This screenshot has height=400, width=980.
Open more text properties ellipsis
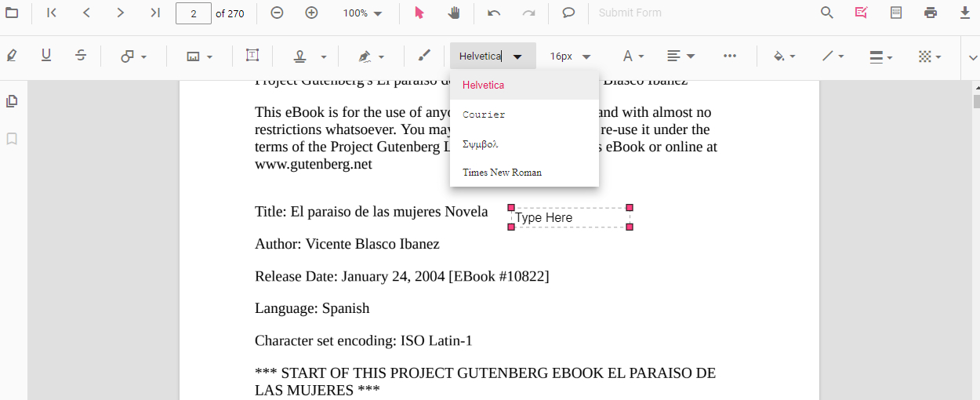(729, 56)
